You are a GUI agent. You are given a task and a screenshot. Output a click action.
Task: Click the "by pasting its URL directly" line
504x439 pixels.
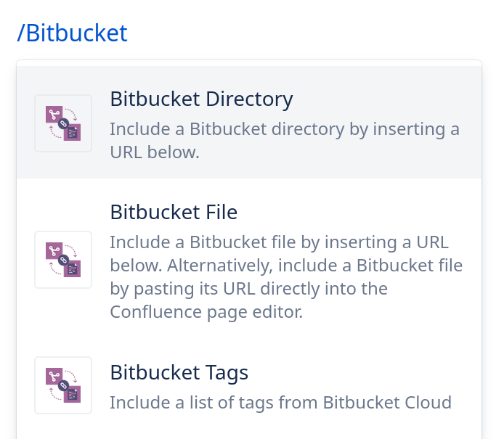(x=248, y=289)
